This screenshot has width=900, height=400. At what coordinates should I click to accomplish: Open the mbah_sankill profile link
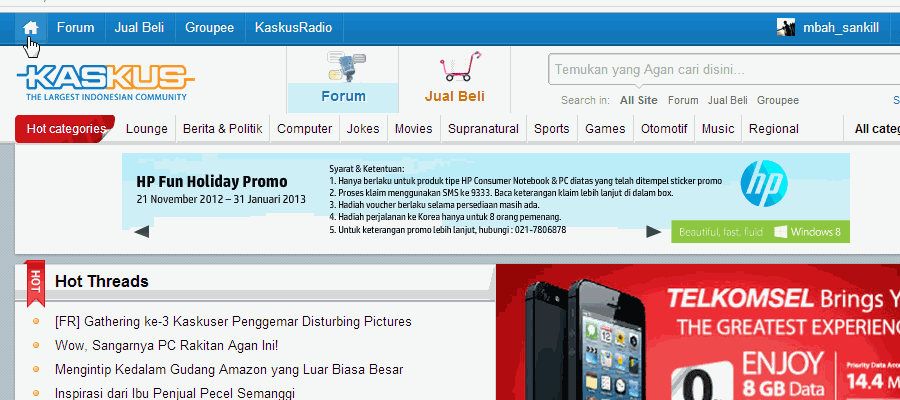tap(841, 28)
